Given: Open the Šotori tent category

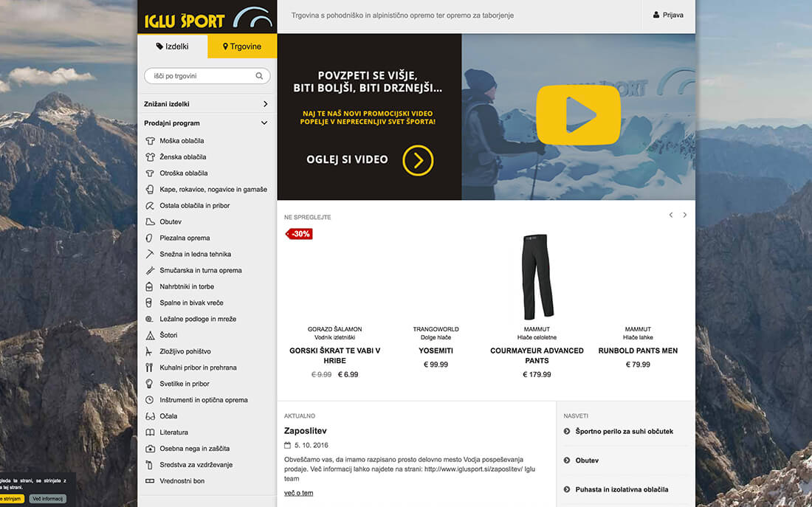Looking at the screenshot, I should [169, 335].
